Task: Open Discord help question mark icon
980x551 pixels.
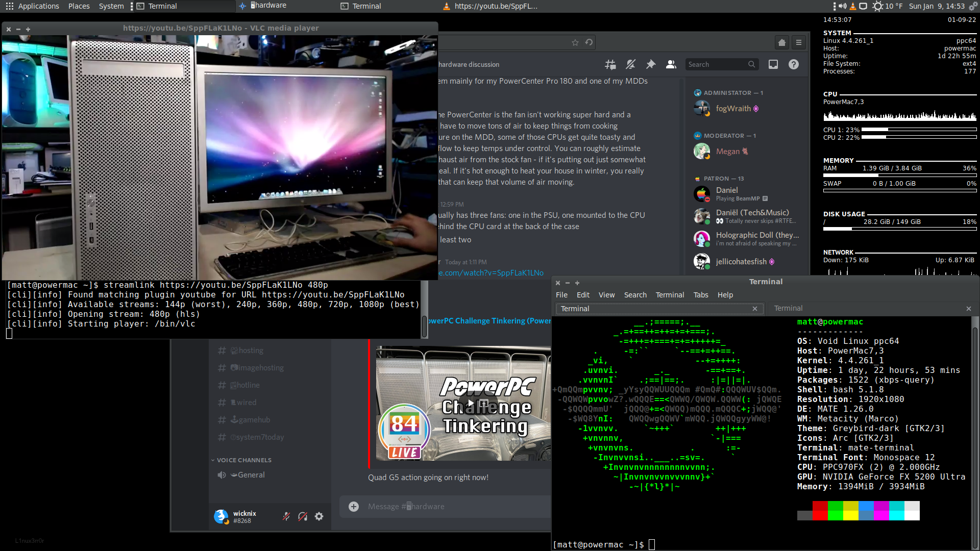Action: pyautogui.click(x=794, y=64)
